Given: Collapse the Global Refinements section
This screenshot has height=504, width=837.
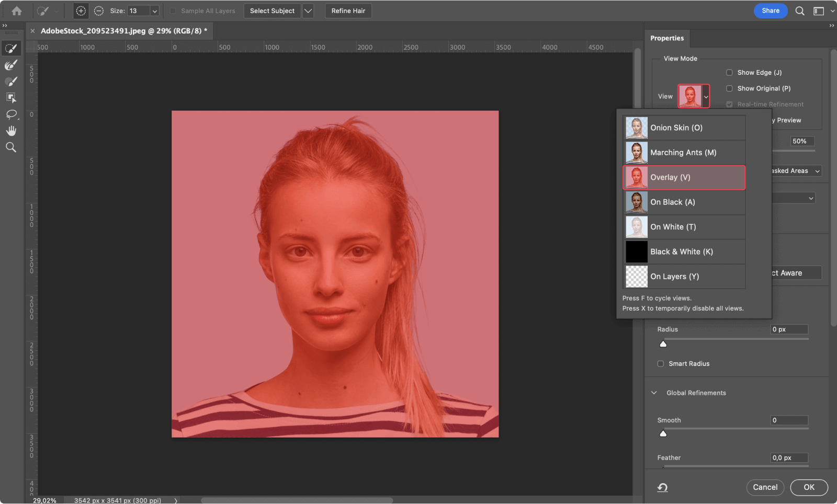Looking at the screenshot, I should coord(654,393).
